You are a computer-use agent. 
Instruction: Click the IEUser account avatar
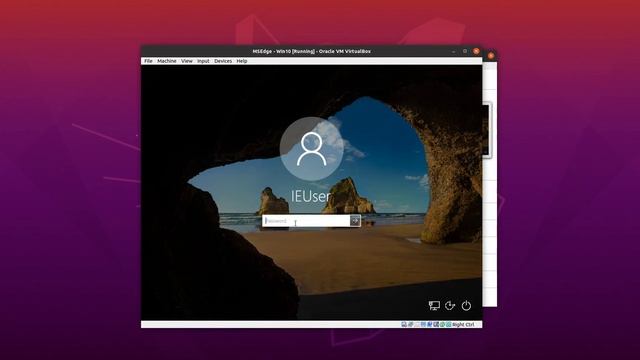[311, 149]
